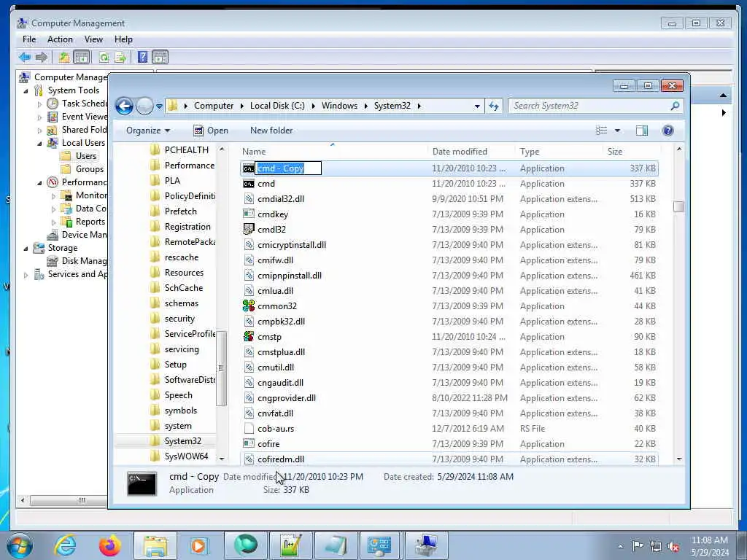Click the New folder button
747x560 pixels.
tap(271, 131)
